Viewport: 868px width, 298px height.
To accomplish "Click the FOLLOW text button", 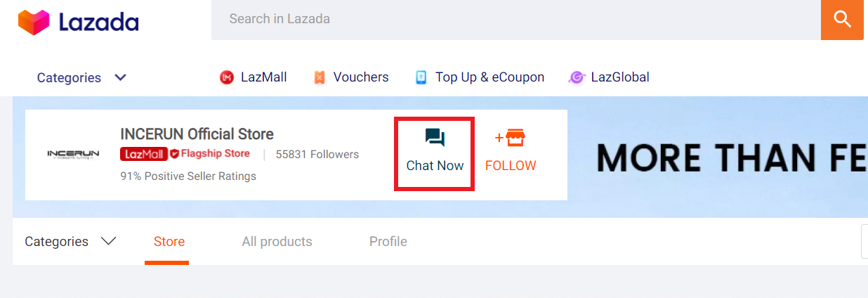I will point(511,166).
